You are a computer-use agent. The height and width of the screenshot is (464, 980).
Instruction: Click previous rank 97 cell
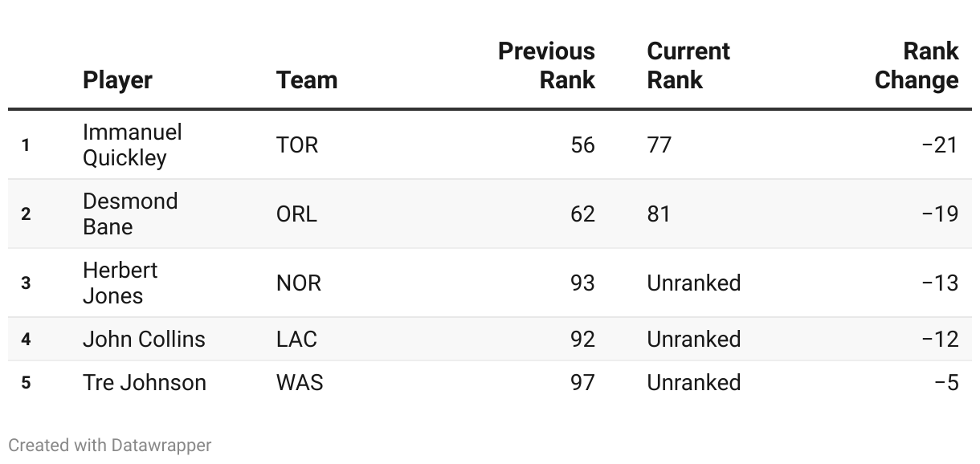(582, 382)
